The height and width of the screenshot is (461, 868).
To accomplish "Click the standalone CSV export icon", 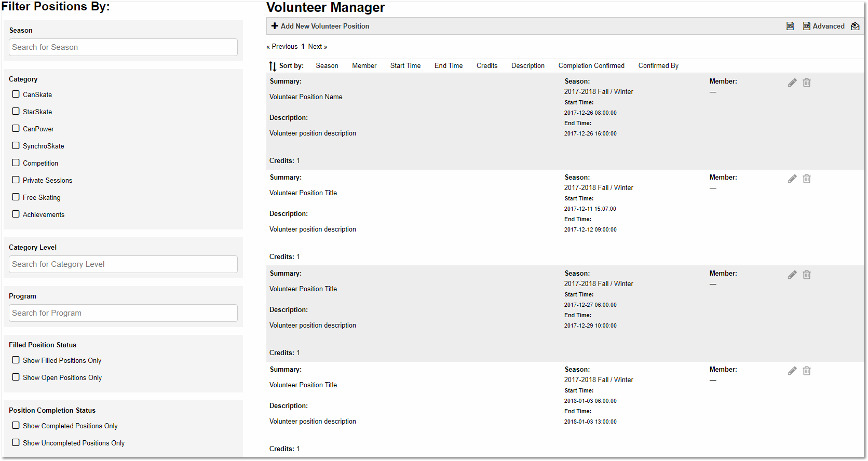I will (x=790, y=26).
